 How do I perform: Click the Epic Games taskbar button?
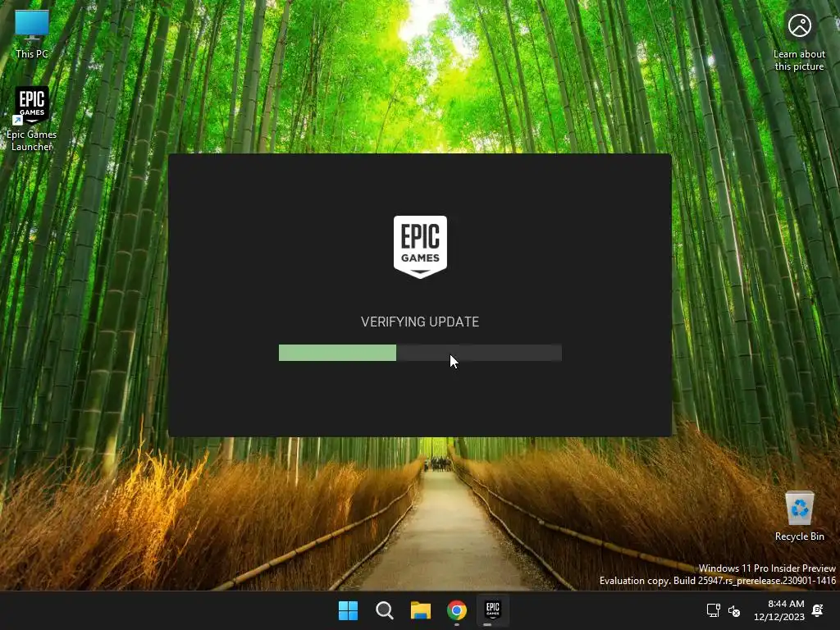(492, 610)
